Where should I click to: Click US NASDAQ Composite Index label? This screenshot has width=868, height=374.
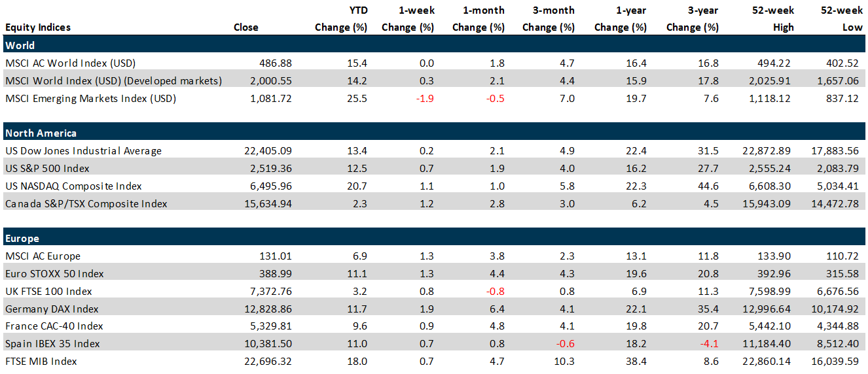(x=73, y=186)
